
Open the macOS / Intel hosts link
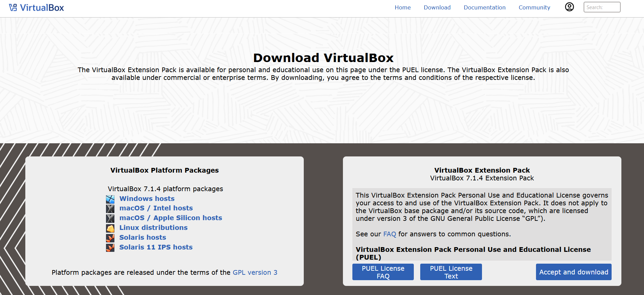(x=156, y=208)
